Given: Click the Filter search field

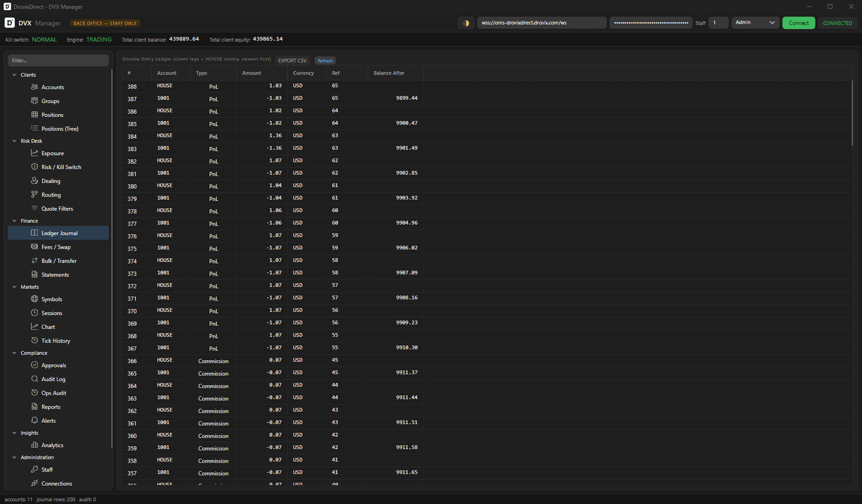Looking at the screenshot, I should click(x=58, y=60).
